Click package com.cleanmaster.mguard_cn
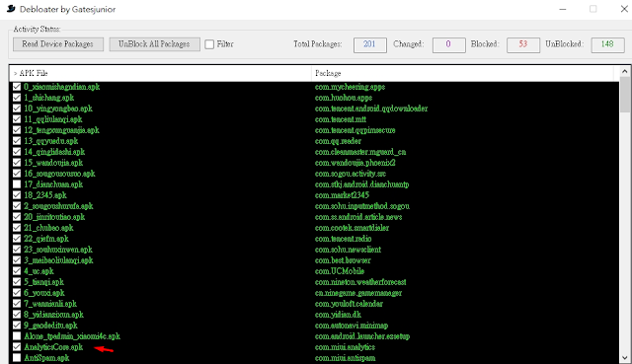632x364 pixels. (360, 152)
